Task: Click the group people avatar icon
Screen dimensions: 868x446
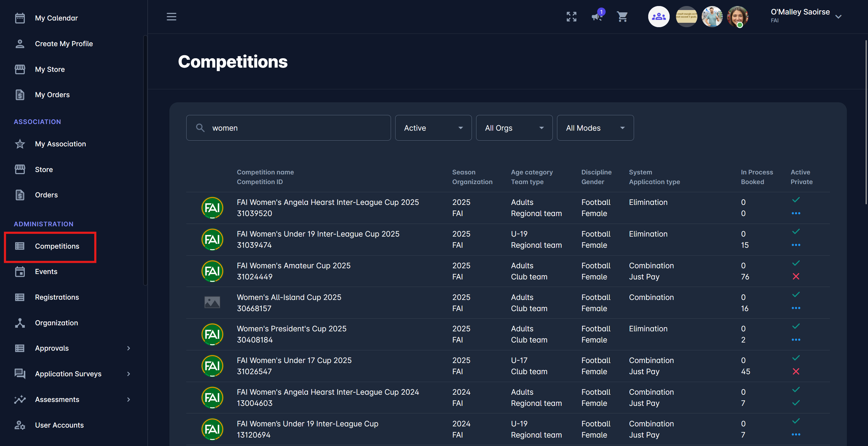Action: [658, 17]
